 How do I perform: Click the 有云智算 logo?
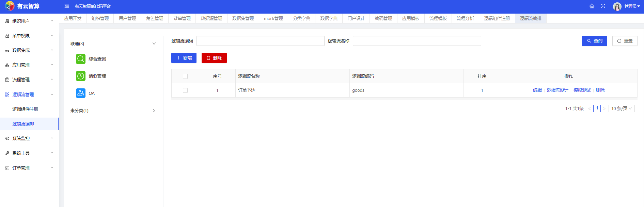coord(10,6)
